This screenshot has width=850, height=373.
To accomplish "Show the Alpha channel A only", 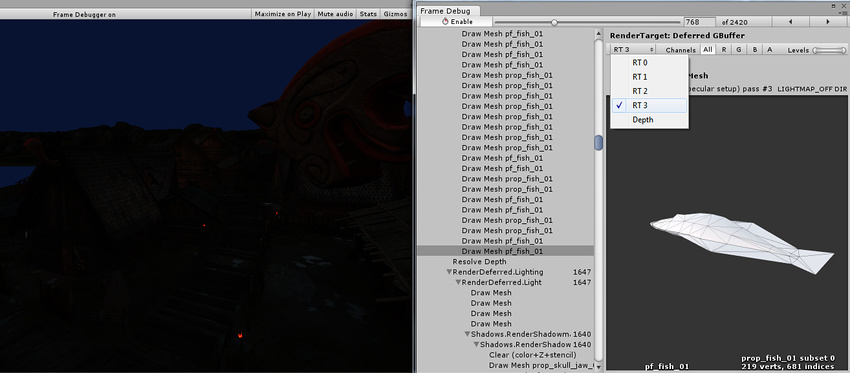I will [x=769, y=49].
